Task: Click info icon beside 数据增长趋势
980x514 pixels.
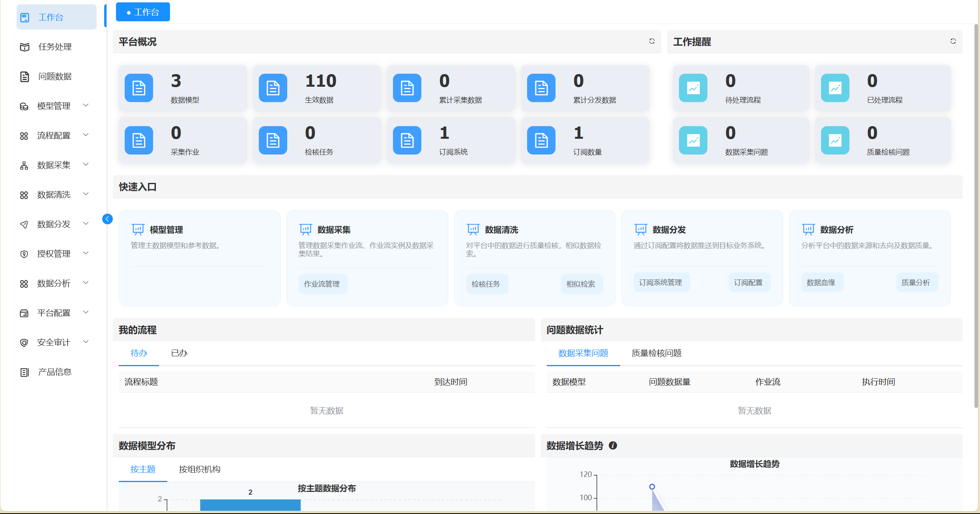Action: 613,446
